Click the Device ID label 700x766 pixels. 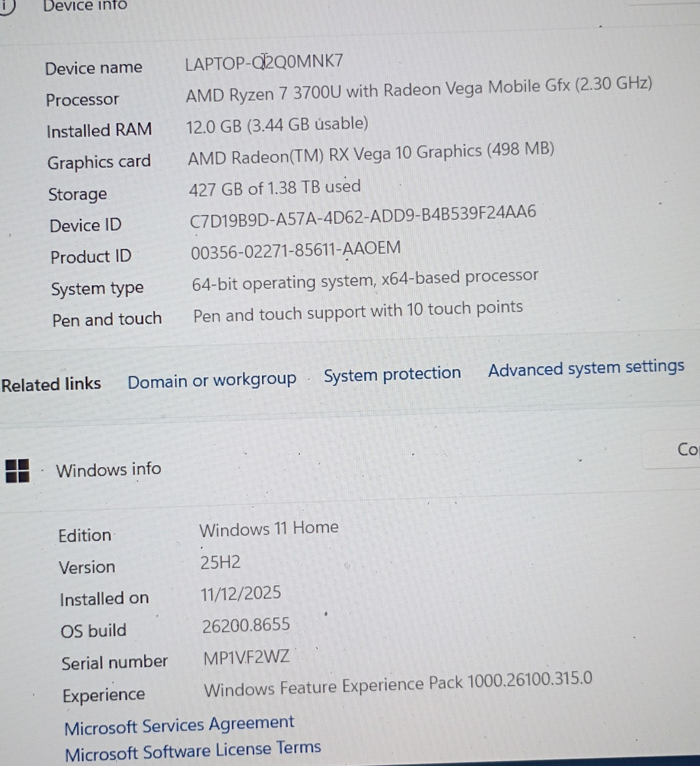coord(86,225)
